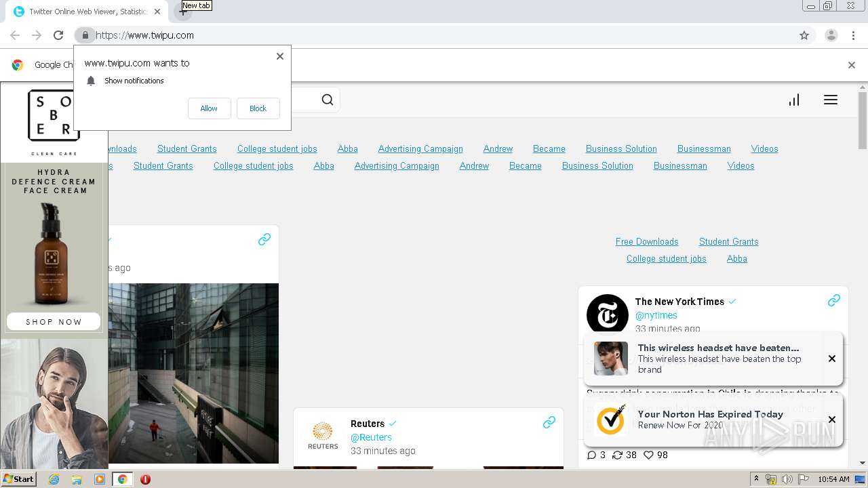
Task: Open the first row Student Grants link
Action: tap(187, 148)
